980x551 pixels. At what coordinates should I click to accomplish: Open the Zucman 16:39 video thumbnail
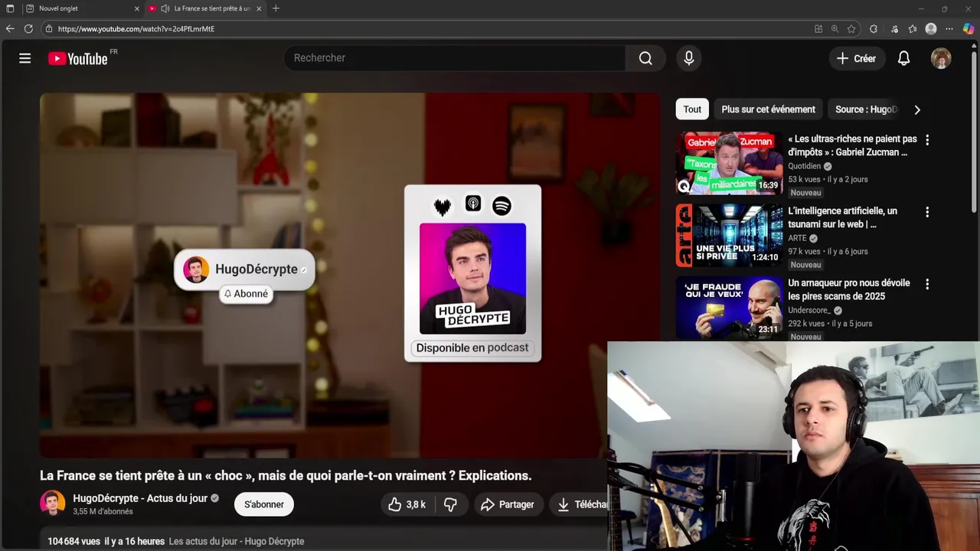coord(729,163)
